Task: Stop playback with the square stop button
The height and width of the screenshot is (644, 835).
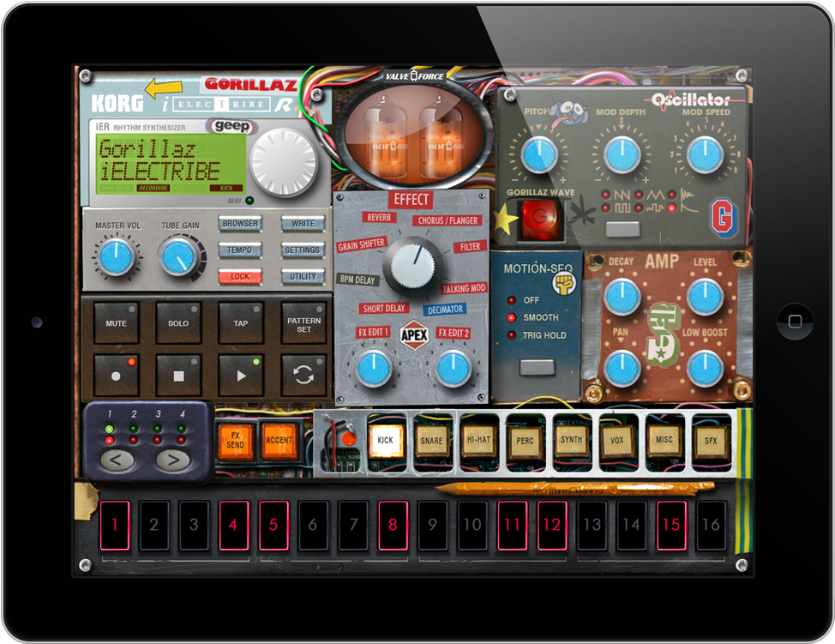Action: 178,375
